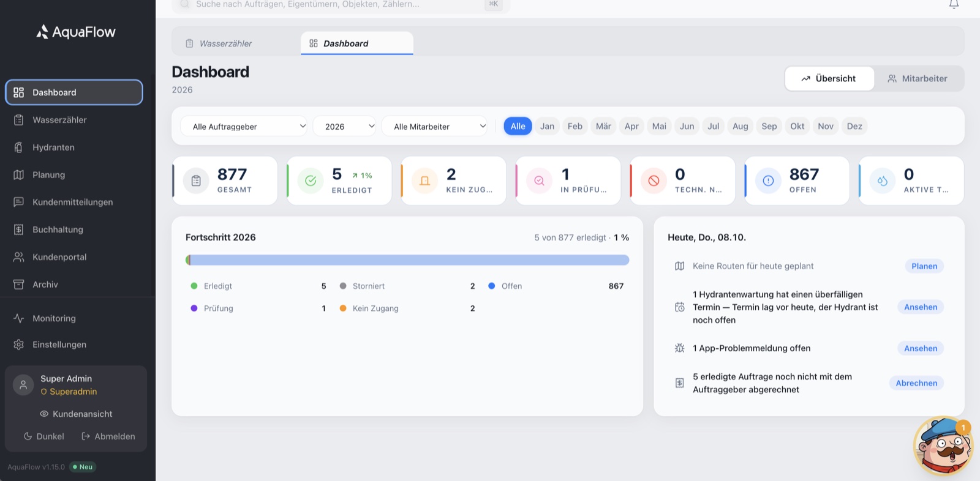The width and height of the screenshot is (980, 481).
Task: Select the Dashboard tab
Action: coord(357,43)
